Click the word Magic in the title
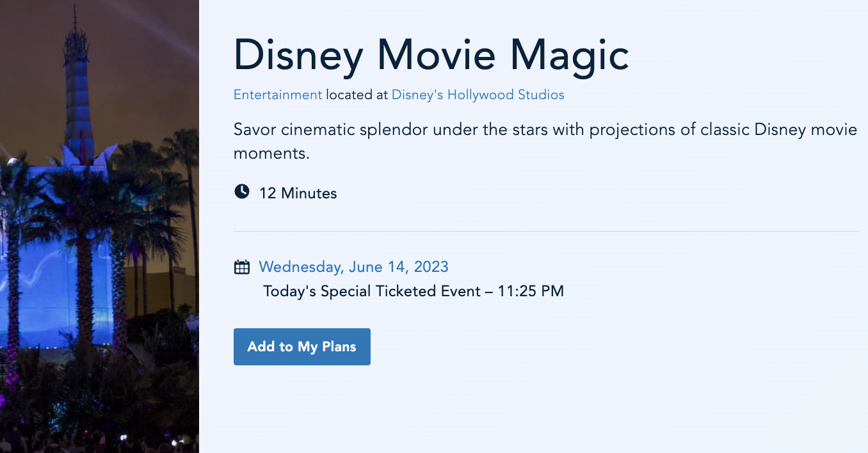868x453 pixels. point(569,54)
